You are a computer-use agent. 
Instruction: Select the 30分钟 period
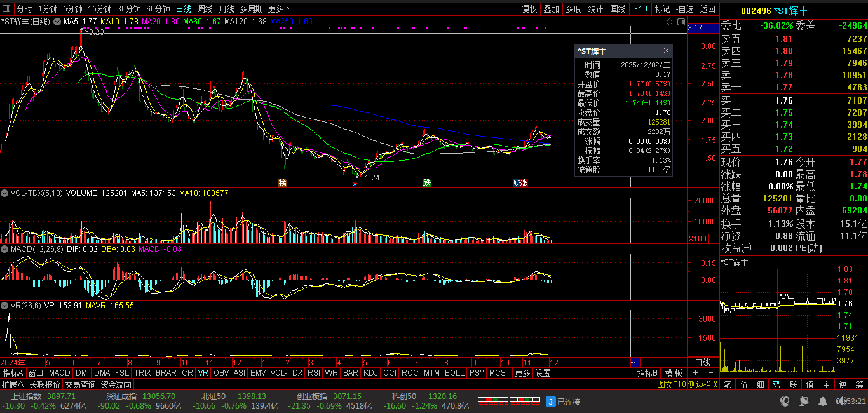(129, 9)
